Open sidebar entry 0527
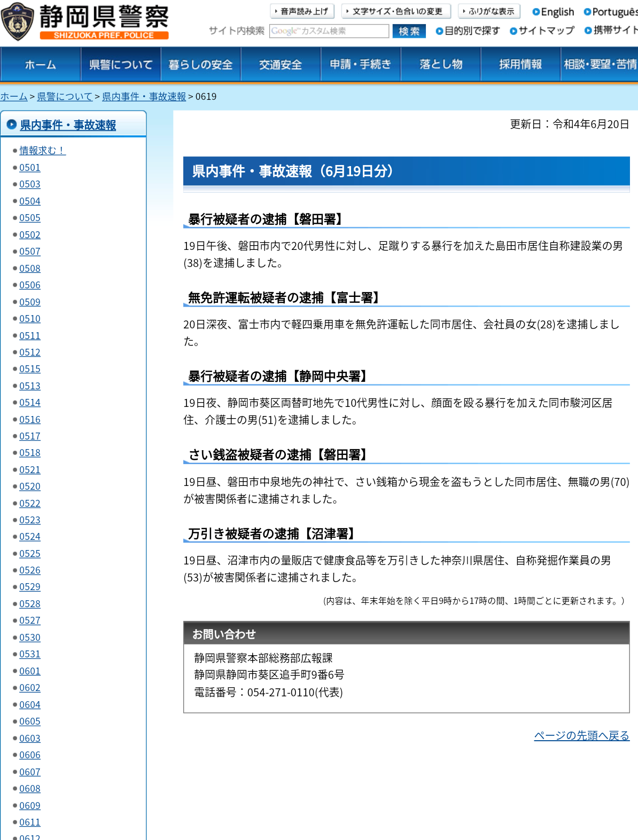Image resolution: width=638 pixels, height=840 pixels. point(30,621)
